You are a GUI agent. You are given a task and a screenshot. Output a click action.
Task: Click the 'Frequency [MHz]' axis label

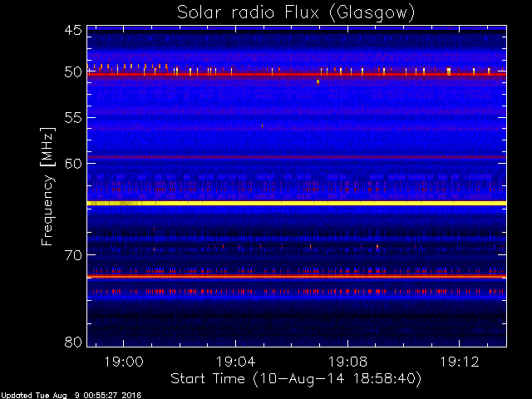[47, 186]
